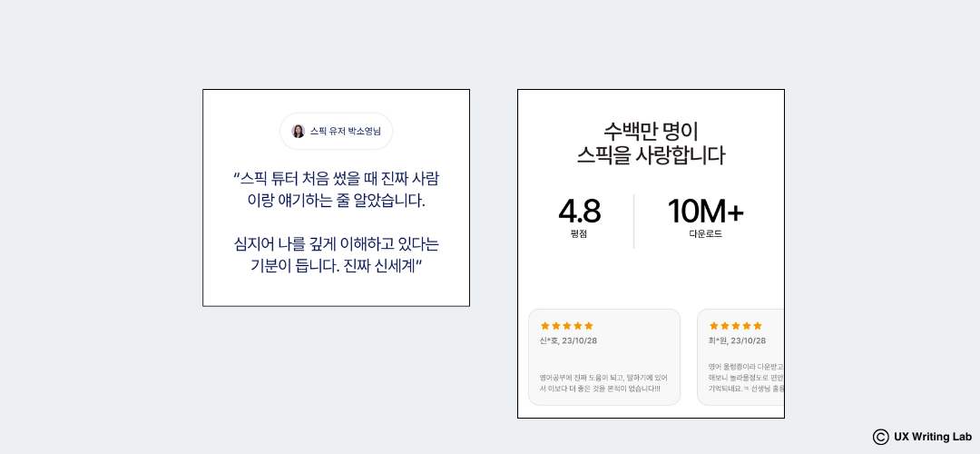
Task: Click the testimonial quote starting 스픽 튜터 처음
Action: [x=337, y=222]
